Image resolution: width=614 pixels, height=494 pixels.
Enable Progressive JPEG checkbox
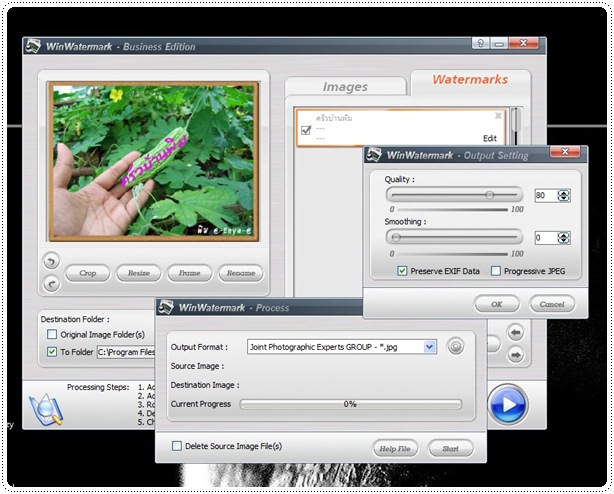click(x=496, y=271)
